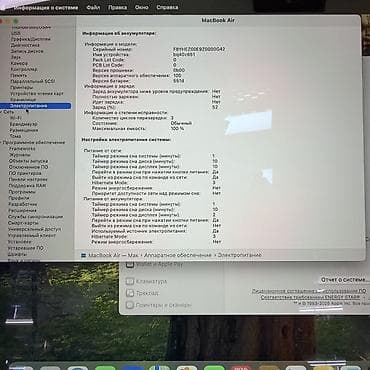
Task: Click Wallet и Apple Pay icon in settings window
Action: tap(130, 265)
